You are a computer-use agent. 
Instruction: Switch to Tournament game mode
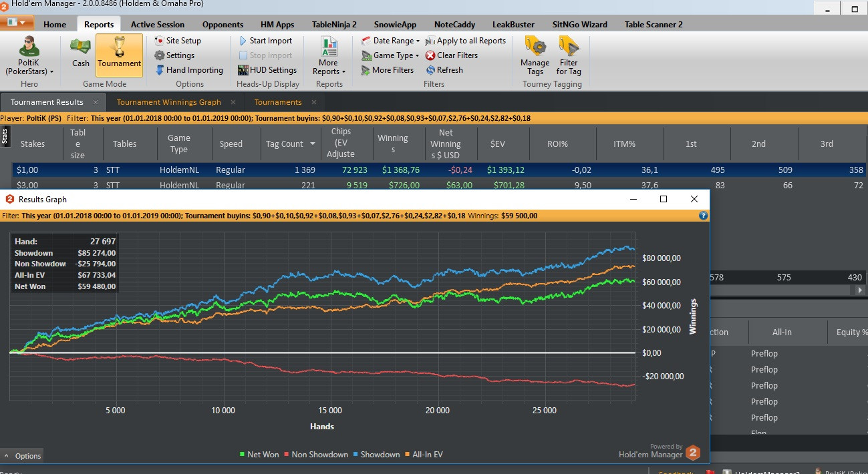(x=119, y=53)
